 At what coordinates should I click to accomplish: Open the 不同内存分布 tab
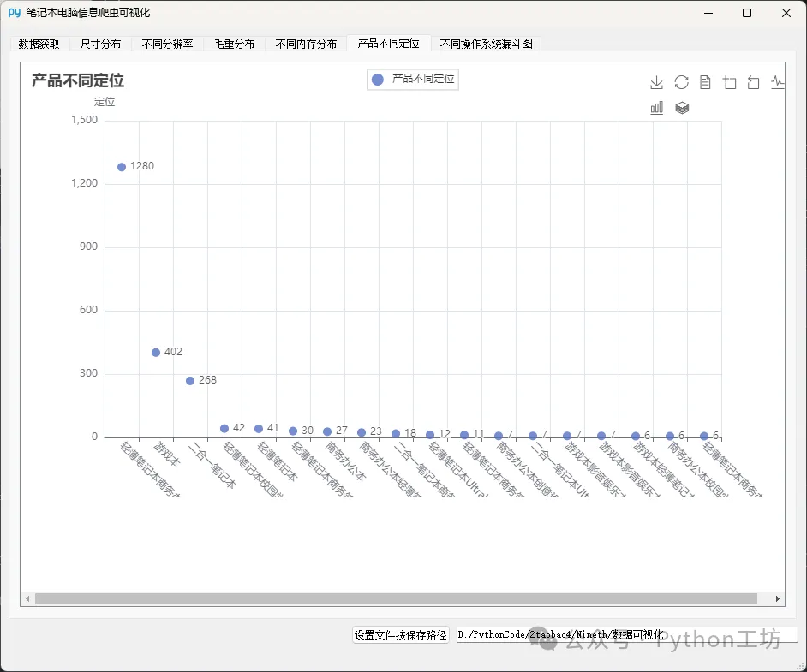pyautogui.click(x=306, y=45)
